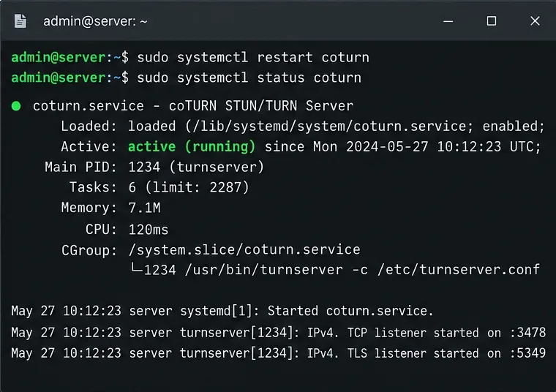Click the green 'active (running)' status
This screenshot has width=556, height=392.
pyautogui.click(x=192, y=147)
